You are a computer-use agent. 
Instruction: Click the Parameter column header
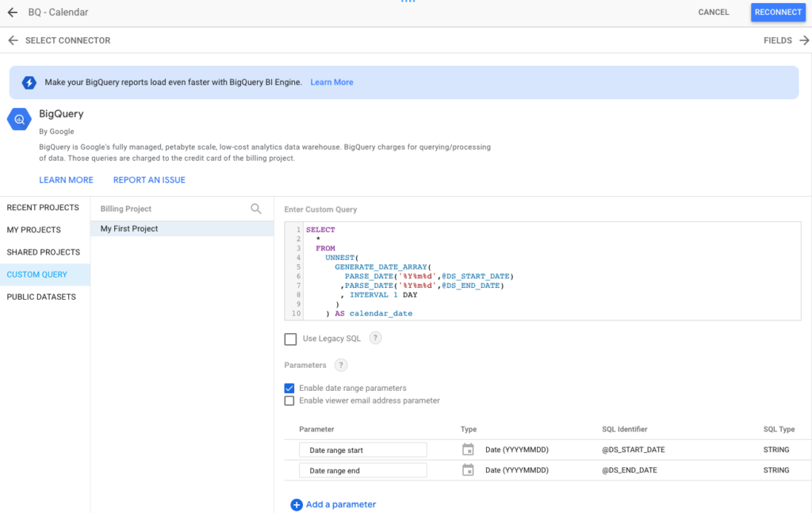tap(316, 429)
